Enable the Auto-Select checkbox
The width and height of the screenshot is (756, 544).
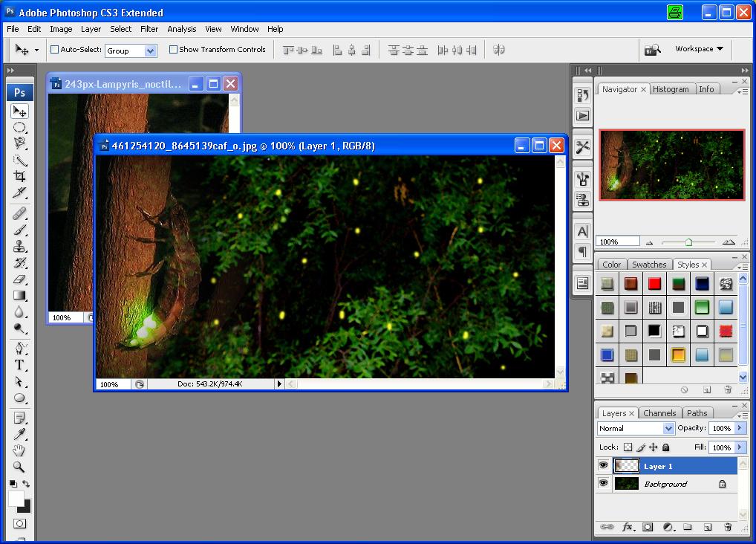point(54,50)
